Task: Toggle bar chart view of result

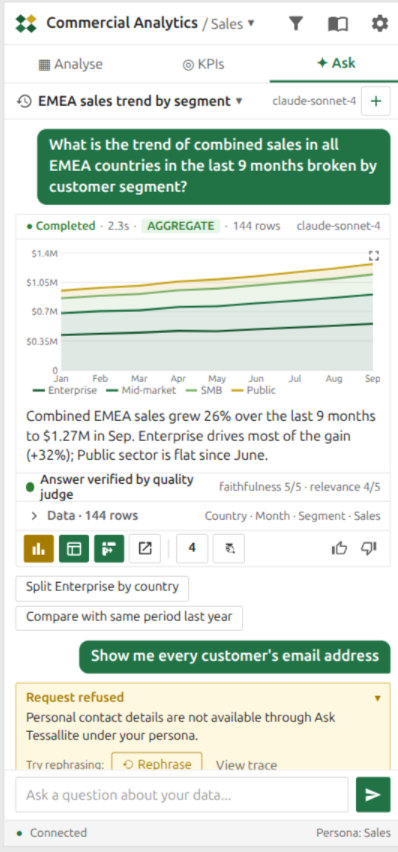Action: click(x=39, y=549)
